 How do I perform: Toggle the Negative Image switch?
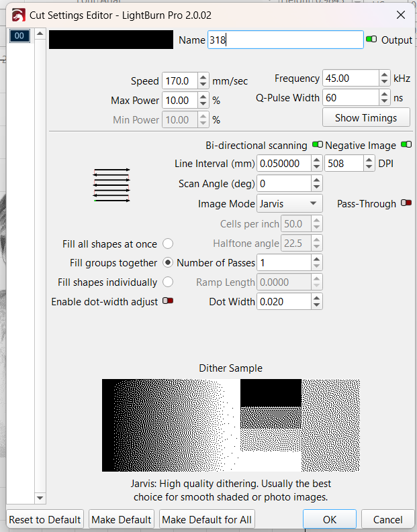click(406, 145)
